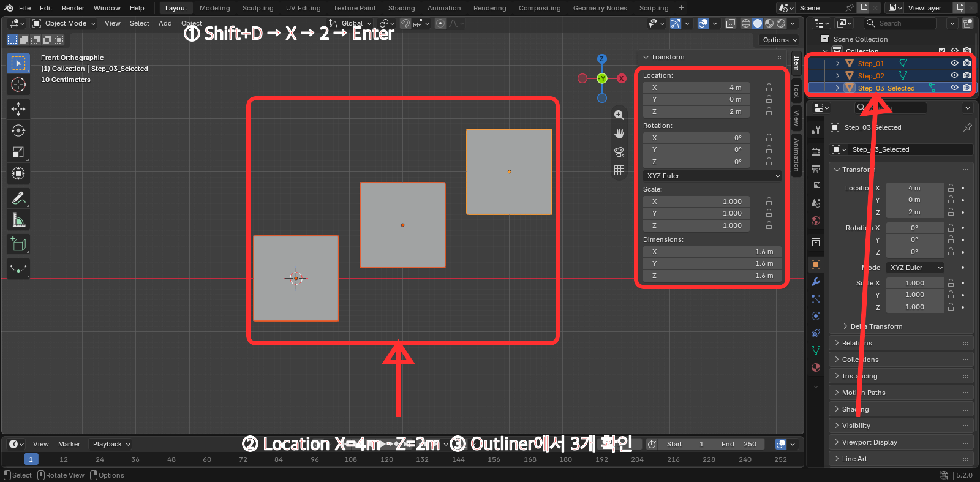Image resolution: width=980 pixels, height=482 pixels.
Task: Switch to rendered viewport shading
Action: pyautogui.click(x=781, y=23)
